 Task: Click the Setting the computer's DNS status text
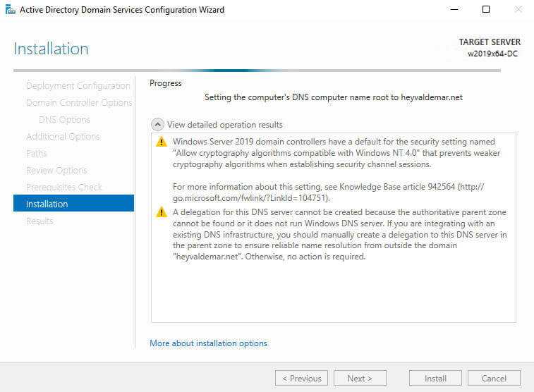[334, 97]
